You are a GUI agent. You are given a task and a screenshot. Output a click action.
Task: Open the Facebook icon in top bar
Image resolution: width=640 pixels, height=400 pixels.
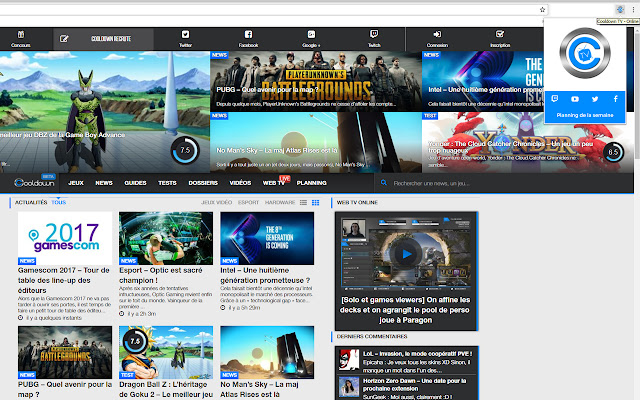pyautogui.click(x=248, y=35)
